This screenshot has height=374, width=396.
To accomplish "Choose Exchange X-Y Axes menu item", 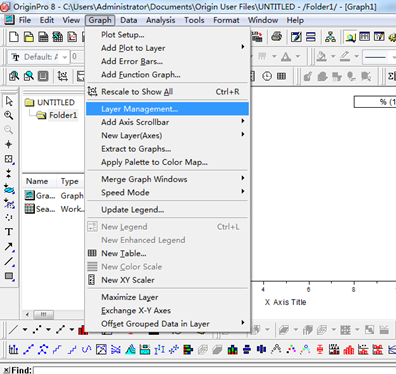I will (x=167, y=310).
